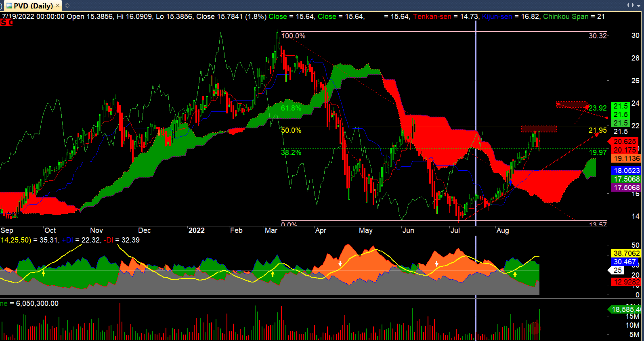The width and height of the screenshot is (644, 341).
Task: Click the Aug label on the time axis
Action: (x=503, y=230)
